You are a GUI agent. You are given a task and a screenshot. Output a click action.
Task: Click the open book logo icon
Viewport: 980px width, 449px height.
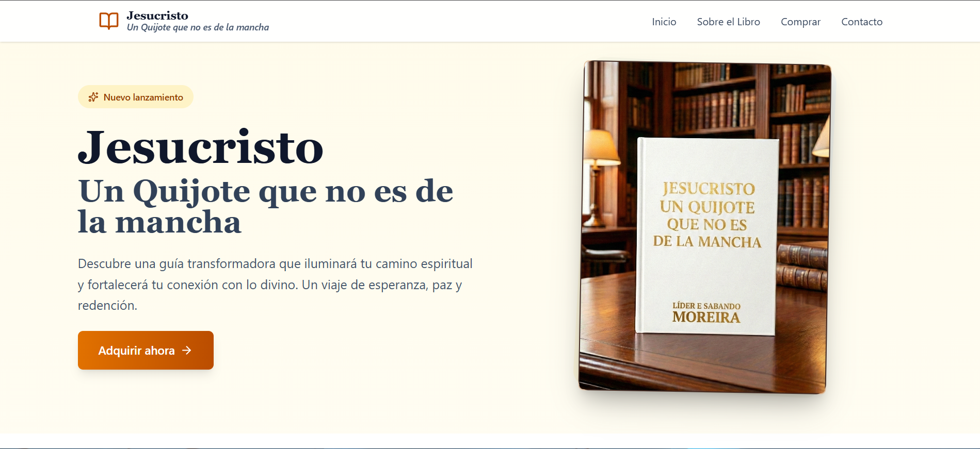click(x=108, y=21)
